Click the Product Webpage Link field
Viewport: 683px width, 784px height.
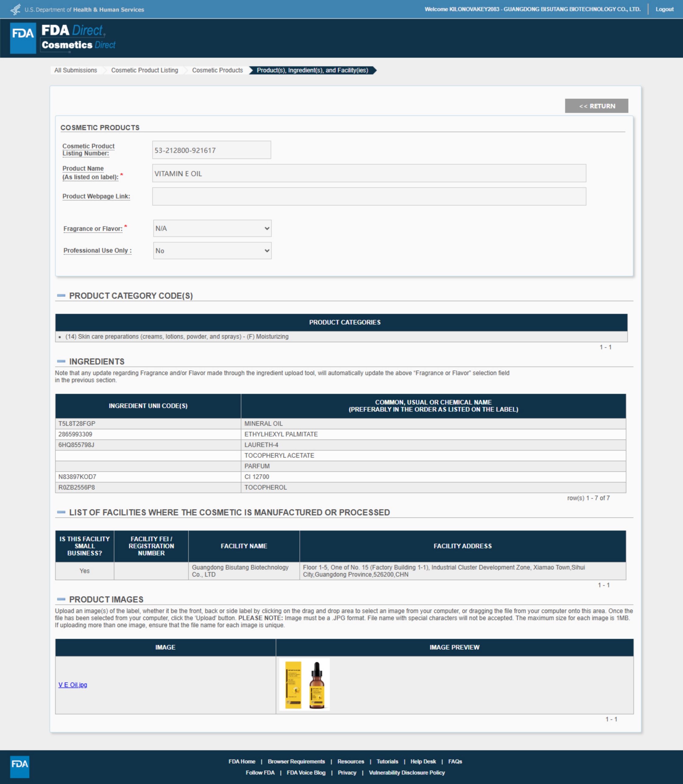coord(369,196)
